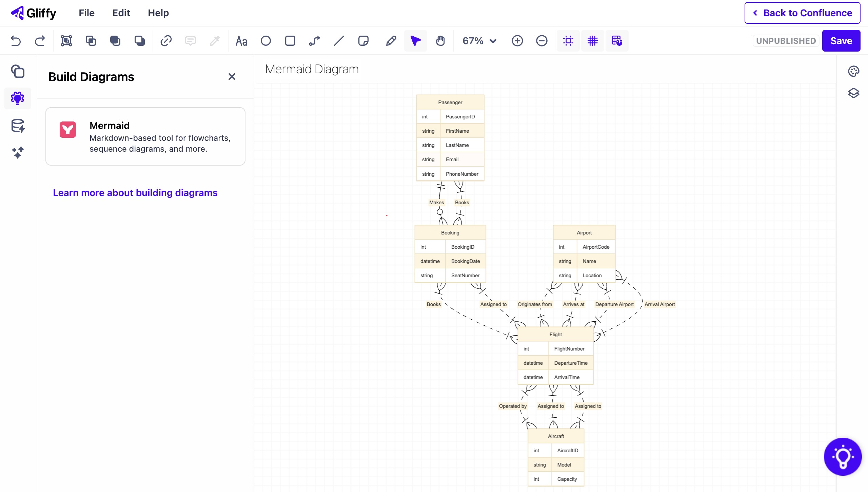Click the Undo icon
This screenshot has width=868, height=492.
[16, 41]
